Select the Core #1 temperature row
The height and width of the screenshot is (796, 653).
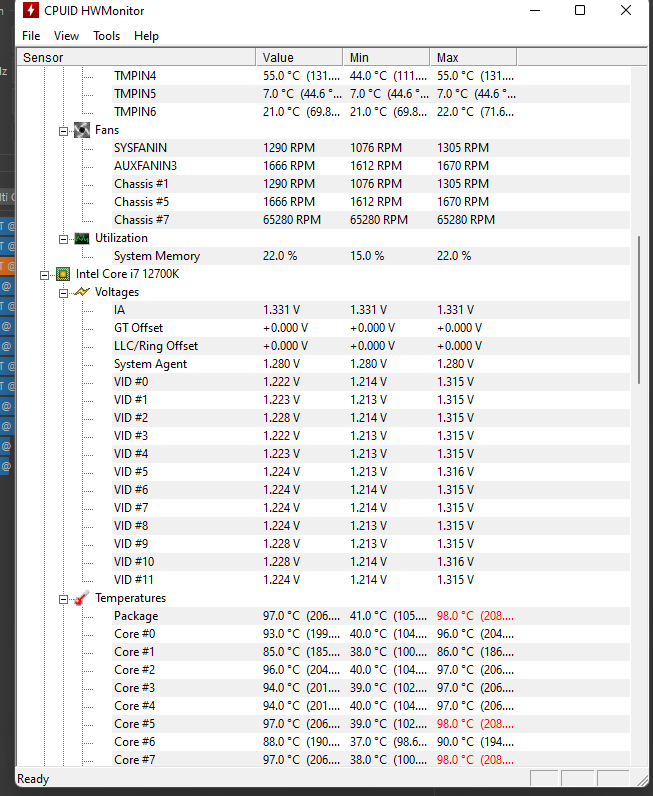tap(371, 652)
